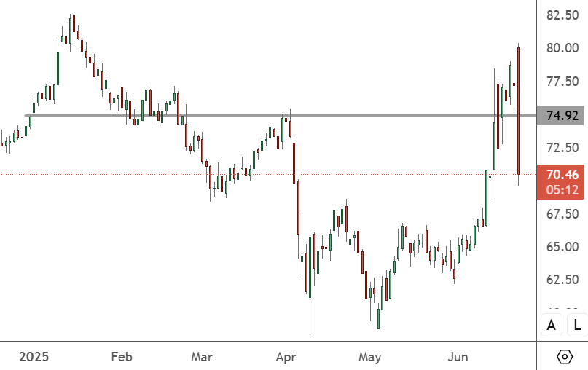Click the 05:12 candle countdown timer
Image resolution: width=588 pixels, height=370 pixels.
click(x=561, y=190)
